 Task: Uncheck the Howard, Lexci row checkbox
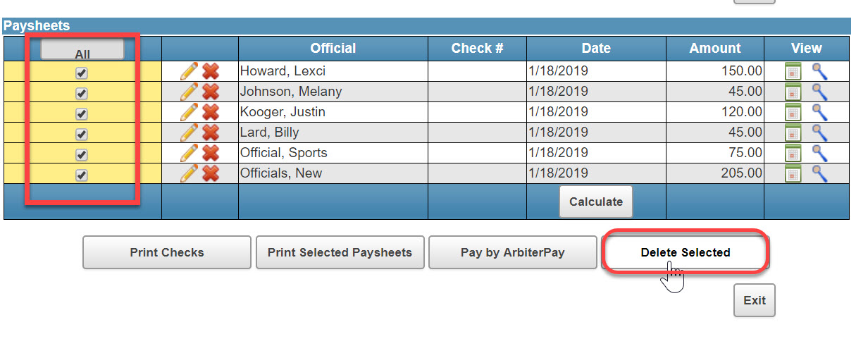coord(82,73)
